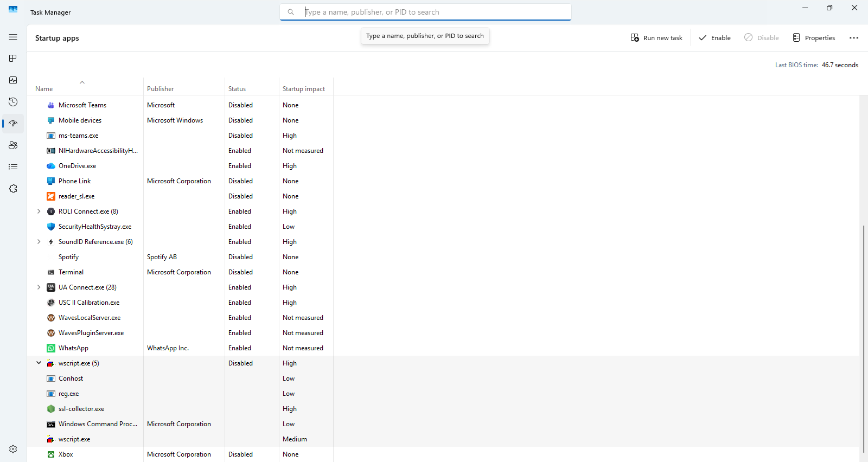Click the USC II Calibration.exe icon
Image resolution: width=868 pixels, height=462 pixels.
click(51, 303)
